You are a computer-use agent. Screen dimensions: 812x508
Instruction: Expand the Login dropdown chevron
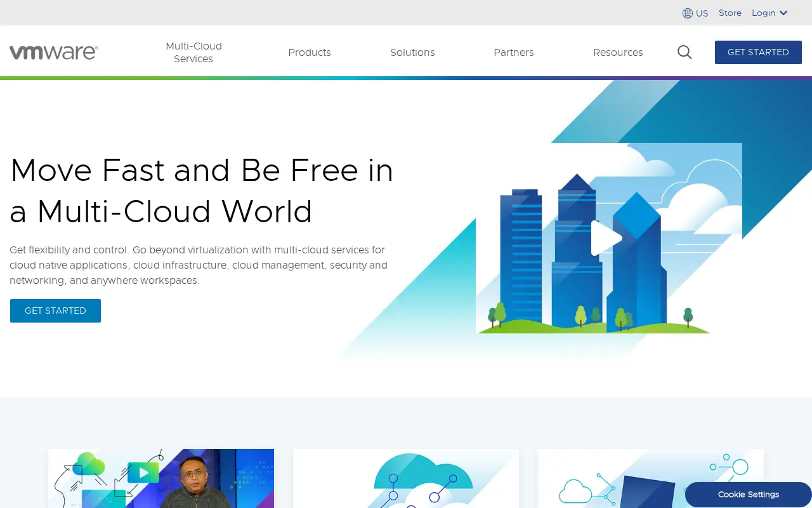click(x=783, y=13)
